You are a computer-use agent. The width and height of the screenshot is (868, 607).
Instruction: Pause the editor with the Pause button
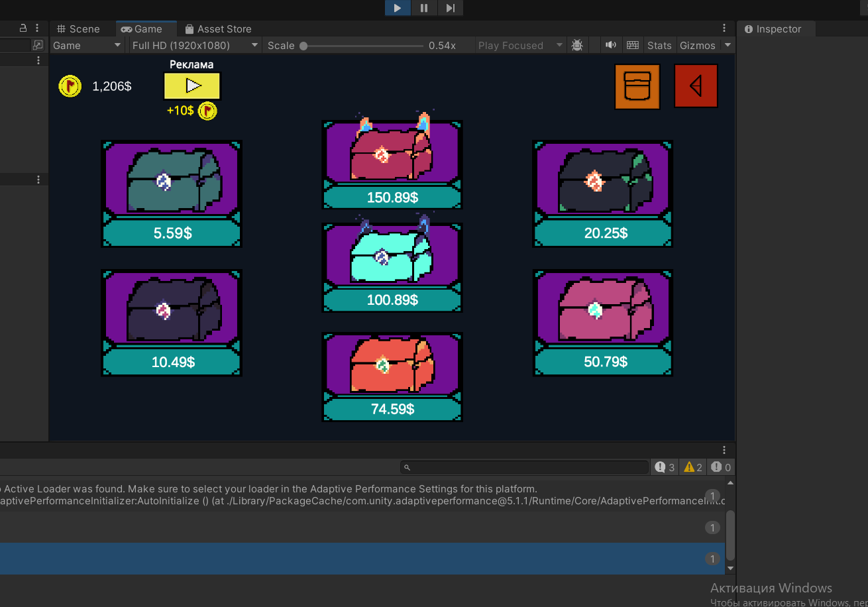[424, 8]
